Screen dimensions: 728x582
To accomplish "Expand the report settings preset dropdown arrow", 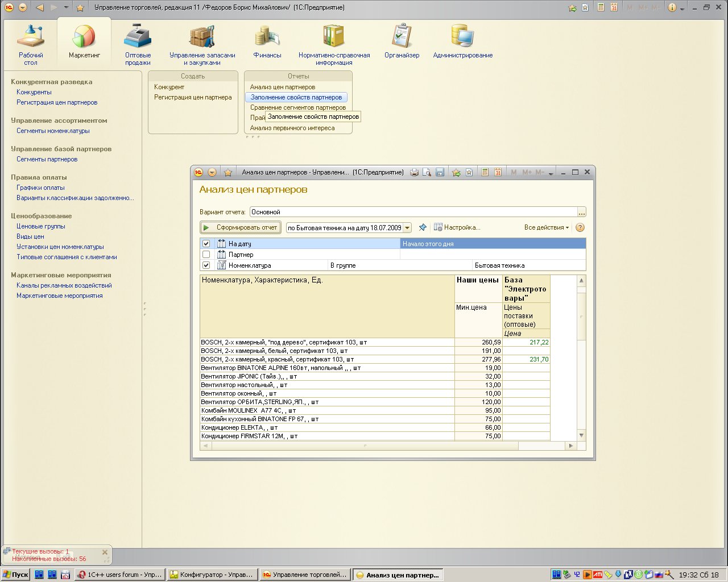I will tap(407, 228).
